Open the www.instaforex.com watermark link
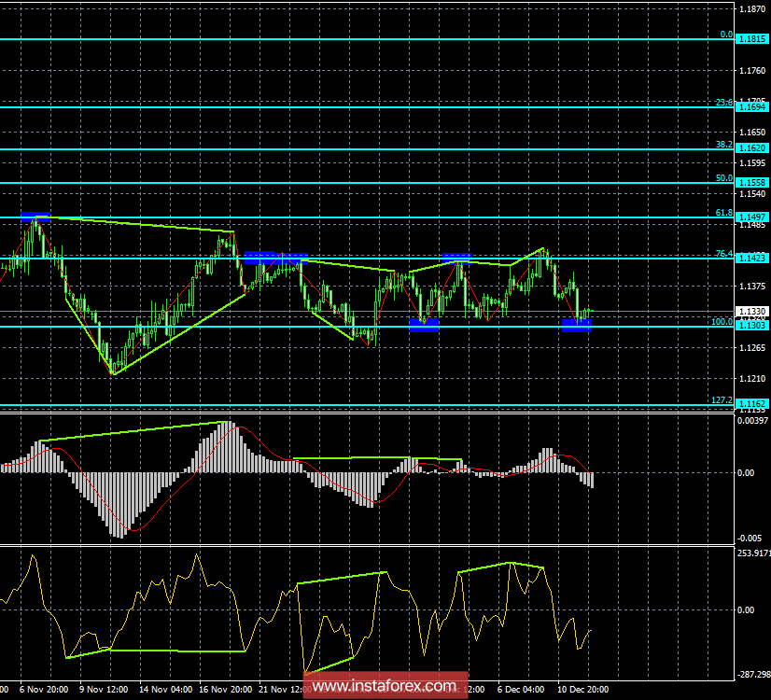 tap(387, 687)
